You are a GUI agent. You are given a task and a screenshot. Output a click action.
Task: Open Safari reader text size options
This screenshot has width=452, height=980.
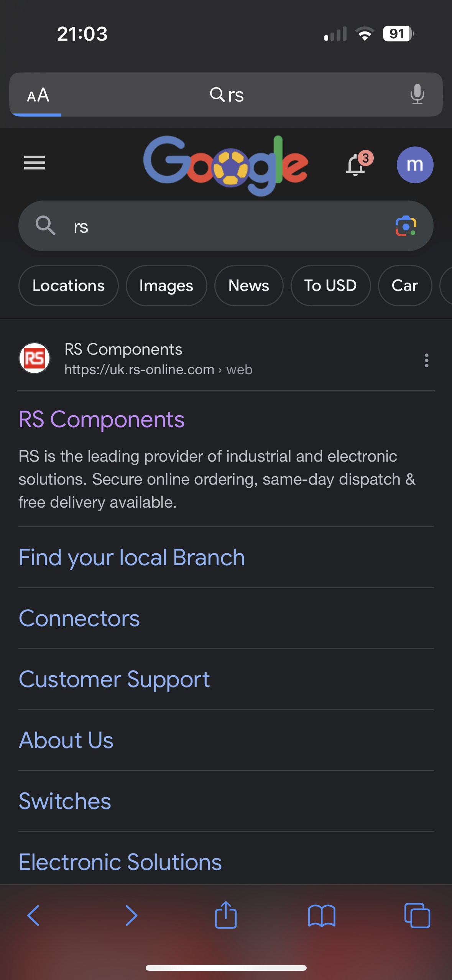point(38,95)
